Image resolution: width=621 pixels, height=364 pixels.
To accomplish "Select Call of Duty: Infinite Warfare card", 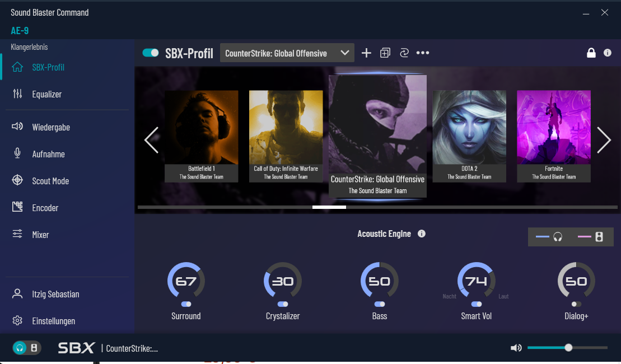I will pyautogui.click(x=286, y=136).
